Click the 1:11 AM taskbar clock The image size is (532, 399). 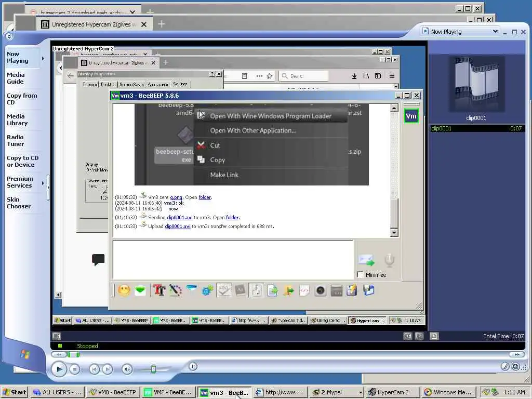514,393
